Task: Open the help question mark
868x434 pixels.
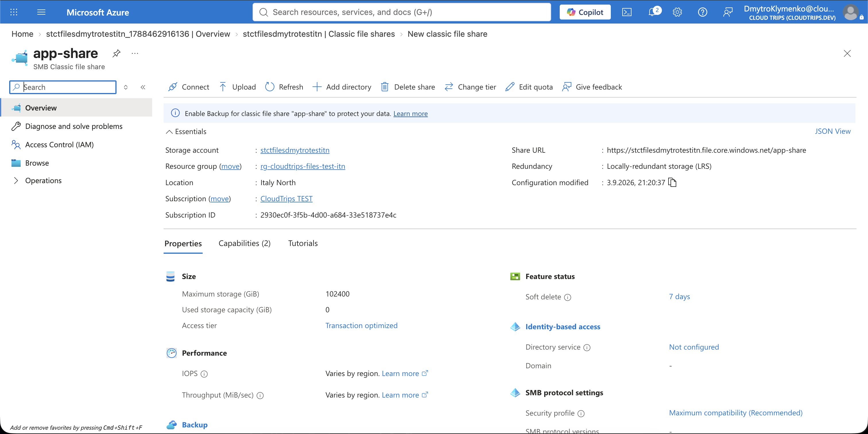Action: click(703, 12)
